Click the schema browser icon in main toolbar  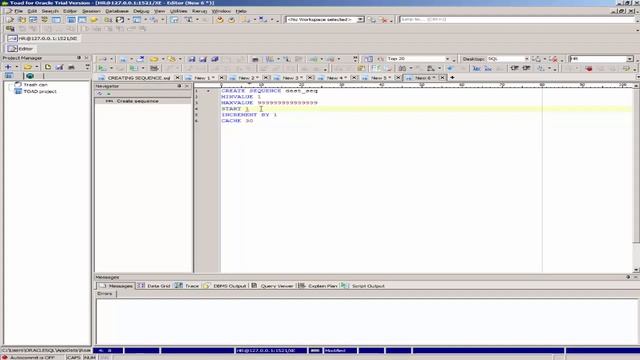click(33, 20)
